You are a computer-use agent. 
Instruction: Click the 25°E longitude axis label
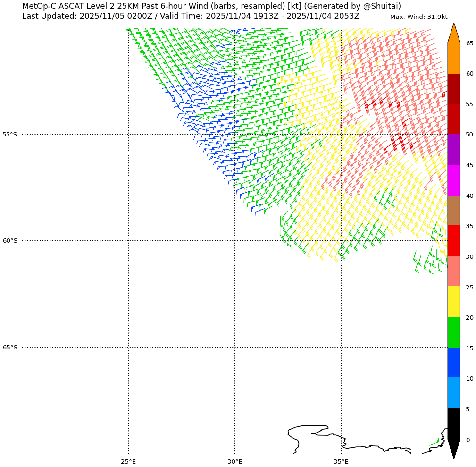point(128,461)
